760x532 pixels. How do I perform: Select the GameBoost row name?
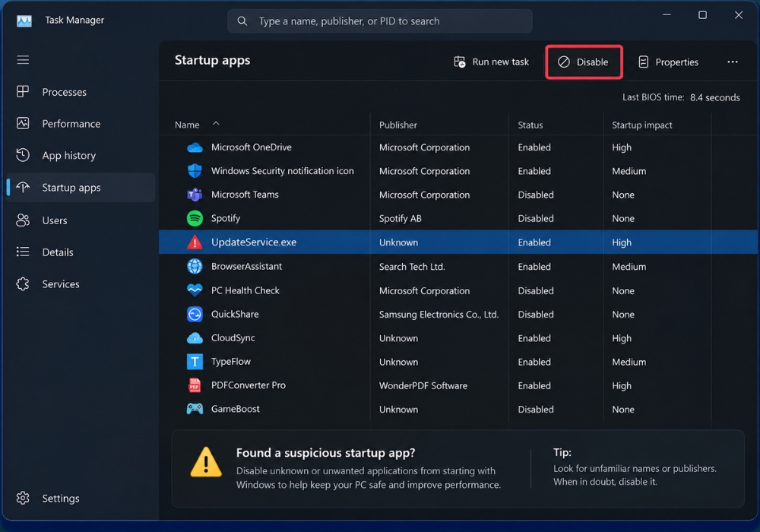pyautogui.click(x=235, y=410)
